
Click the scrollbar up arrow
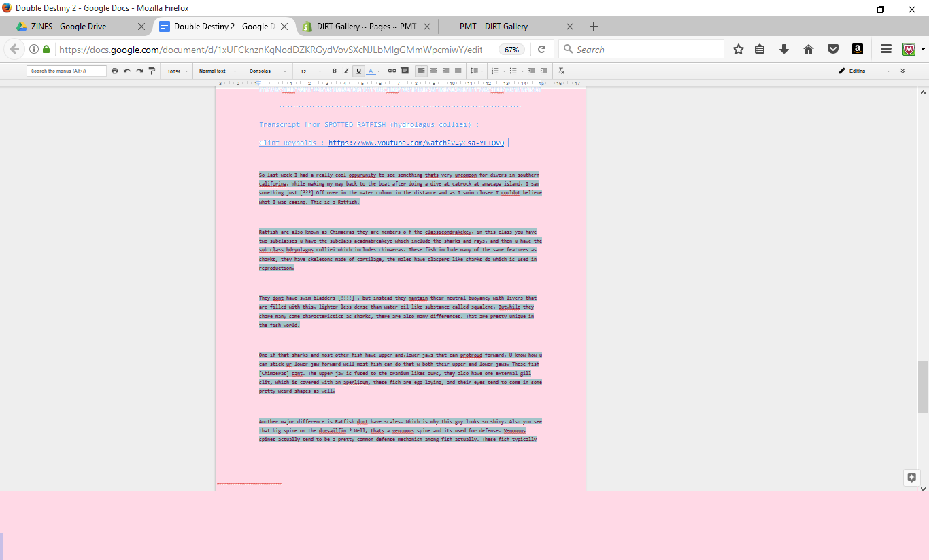[x=923, y=92]
